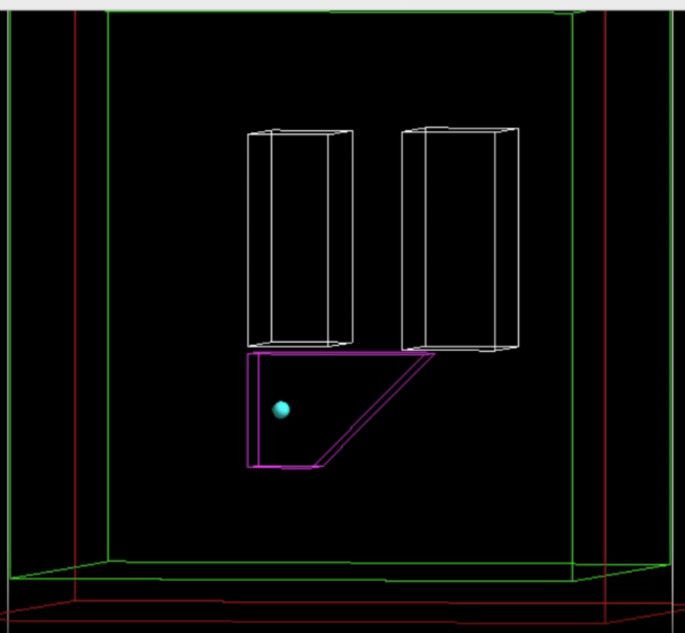This screenshot has height=633, width=685.
Task: Select the green vertical line on the right side
Action: (572, 300)
